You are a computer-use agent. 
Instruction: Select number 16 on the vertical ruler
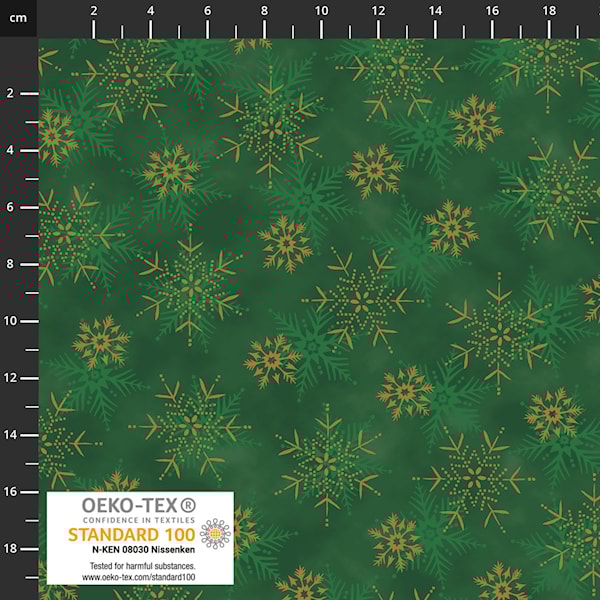click(12, 492)
